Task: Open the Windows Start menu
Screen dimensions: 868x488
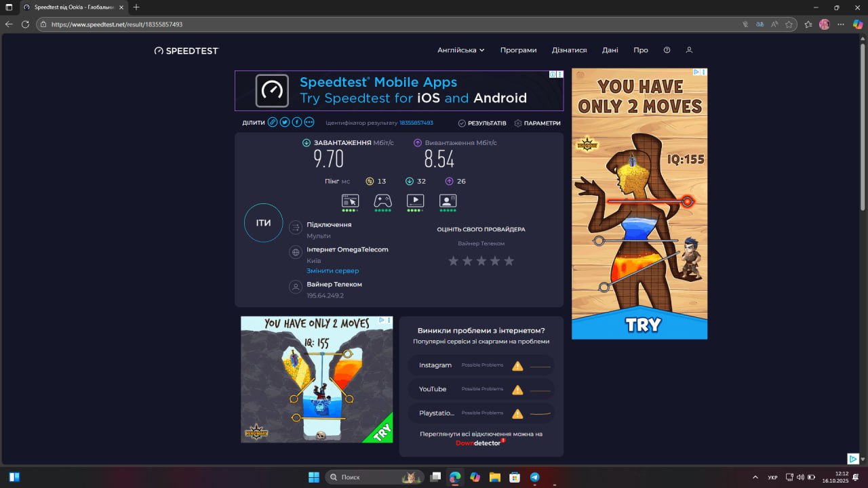Action: tap(314, 477)
